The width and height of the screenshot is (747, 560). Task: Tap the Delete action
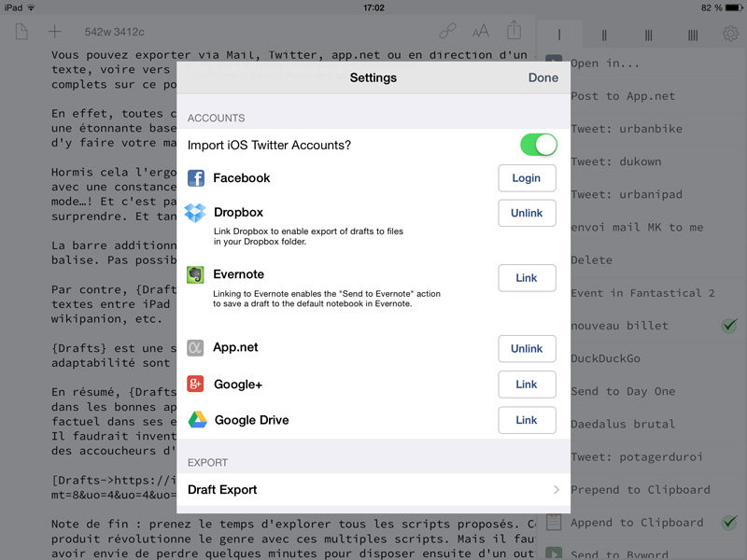pyautogui.click(x=592, y=260)
